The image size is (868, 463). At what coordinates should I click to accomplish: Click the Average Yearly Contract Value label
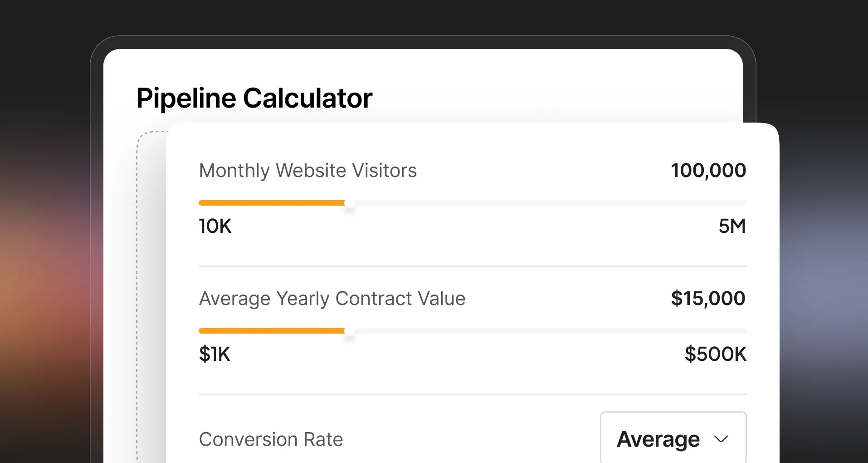point(332,299)
